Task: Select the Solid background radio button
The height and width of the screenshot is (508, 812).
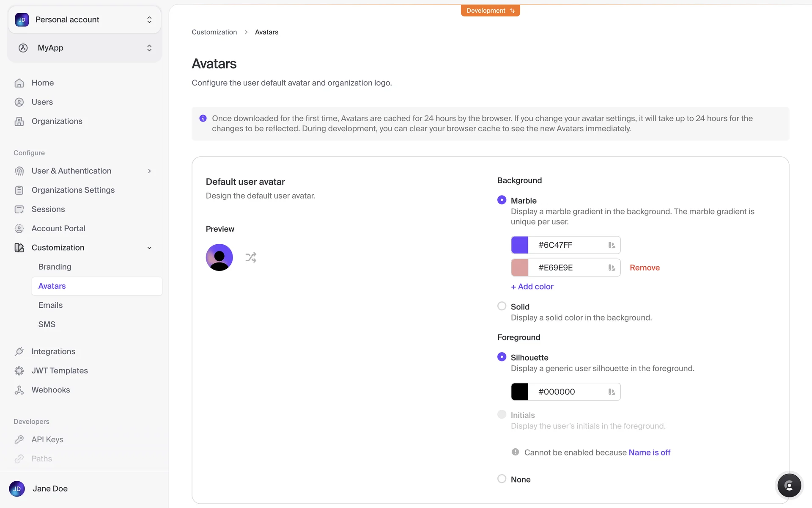Action: (502, 306)
